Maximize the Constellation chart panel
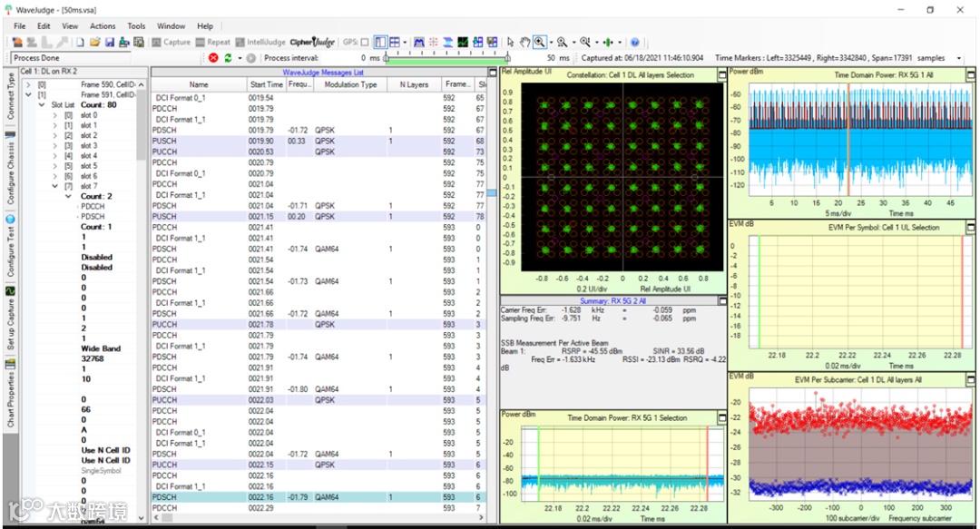980x529 pixels. [x=720, y=73]
